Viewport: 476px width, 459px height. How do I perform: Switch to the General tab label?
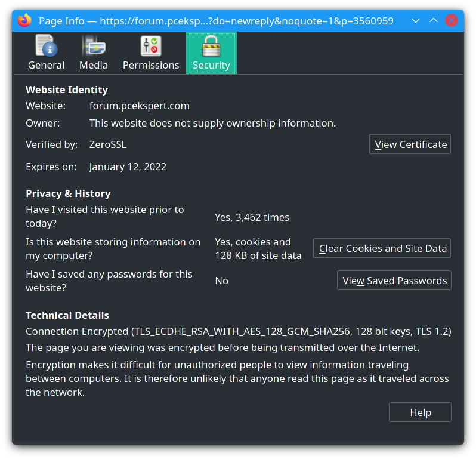click(46, 65)
